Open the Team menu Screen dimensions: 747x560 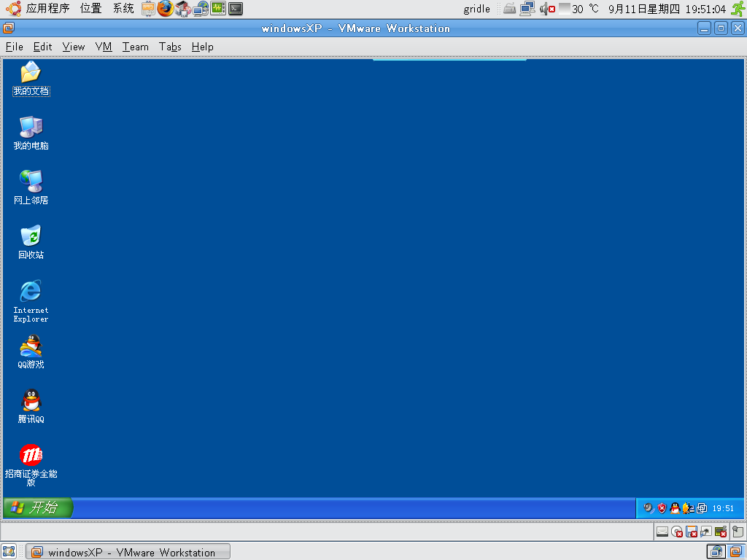[x=135, y=47]
